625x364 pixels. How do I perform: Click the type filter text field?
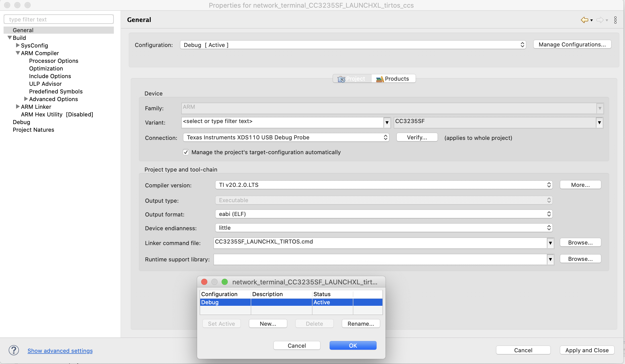coord(59,19)
